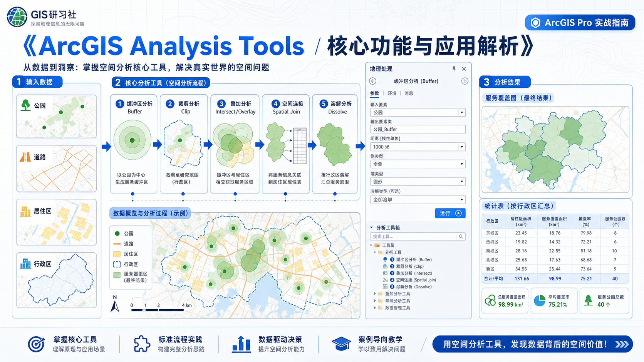
Task: Click the tree icon for 服务公园总数
Action: 588,300
